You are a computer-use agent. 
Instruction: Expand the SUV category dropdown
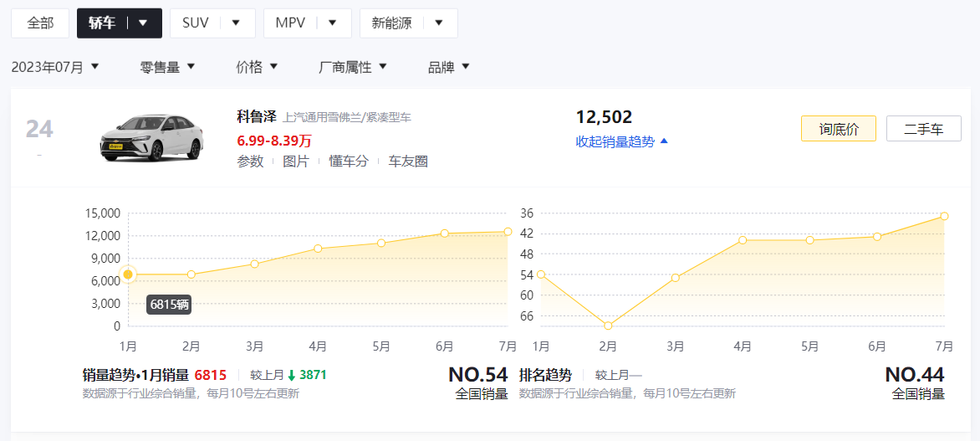tap(236, 23)
